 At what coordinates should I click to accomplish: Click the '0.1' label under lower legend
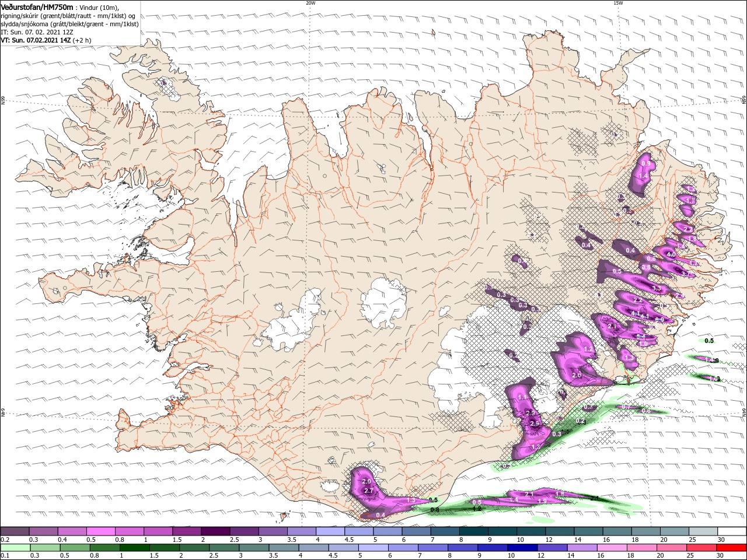coord(5,556)
